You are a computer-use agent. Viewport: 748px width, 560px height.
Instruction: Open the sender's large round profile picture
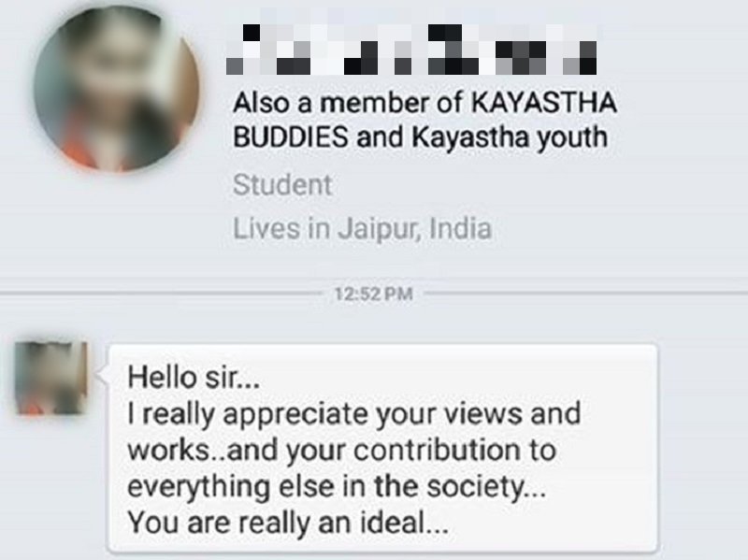[116, 89]
